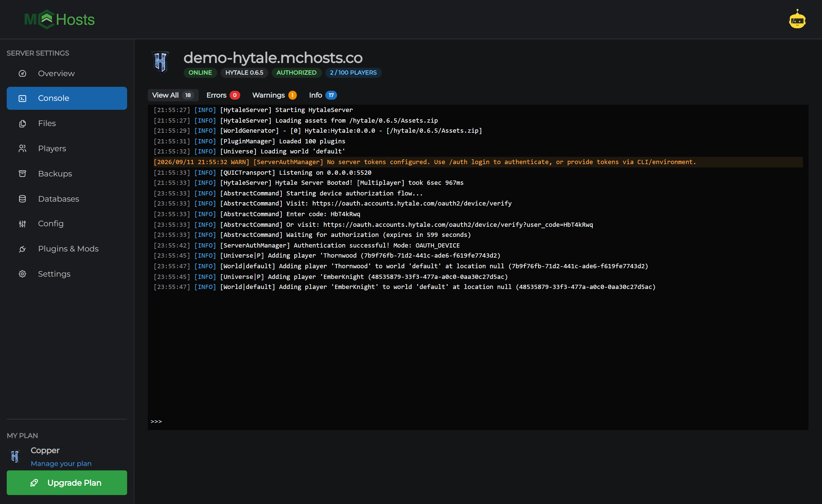Screen dimensions: 822x504
Task: Open server Settings page
Action: [x=67, y=274]
